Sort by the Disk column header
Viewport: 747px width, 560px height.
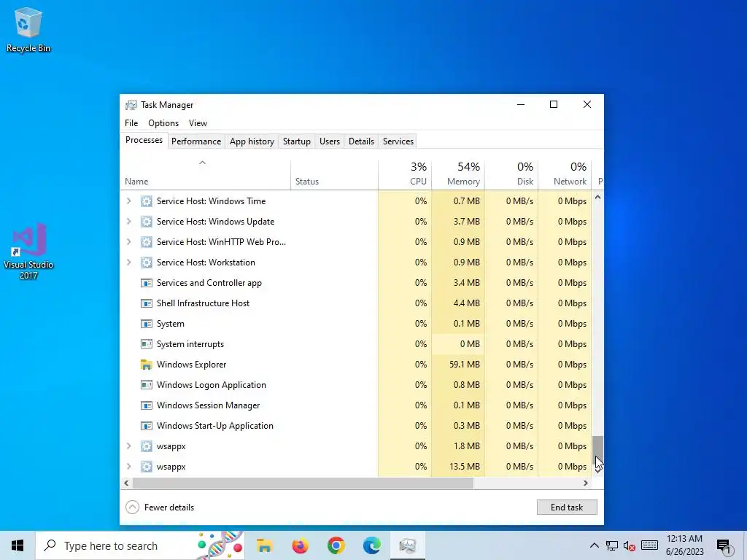511,174
